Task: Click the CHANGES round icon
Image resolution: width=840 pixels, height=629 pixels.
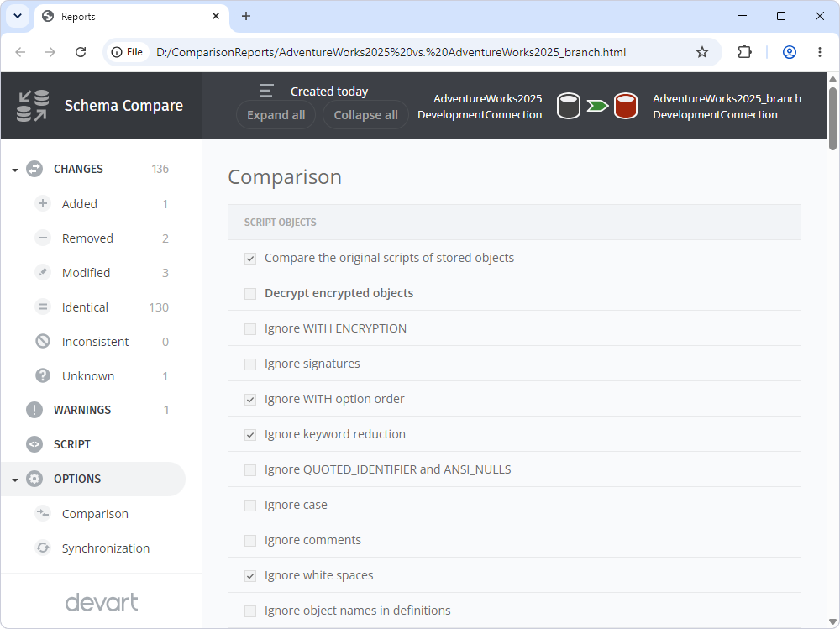Action: [x=34, y=169]
